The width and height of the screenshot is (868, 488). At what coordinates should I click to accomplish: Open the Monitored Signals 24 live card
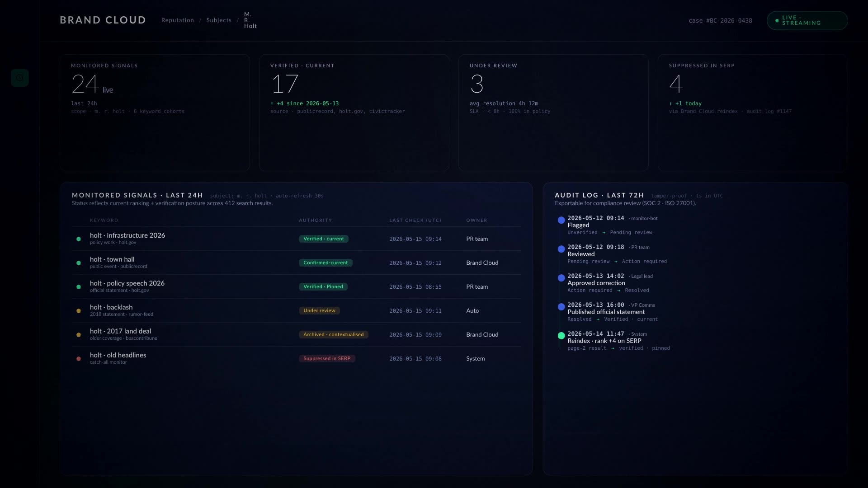(155, 113)
